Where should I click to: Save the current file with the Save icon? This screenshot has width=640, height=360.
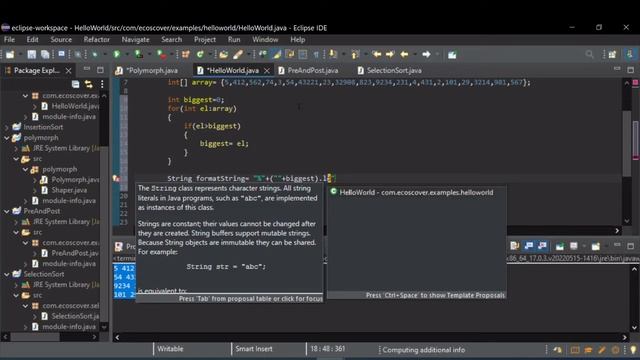point(31,54)
